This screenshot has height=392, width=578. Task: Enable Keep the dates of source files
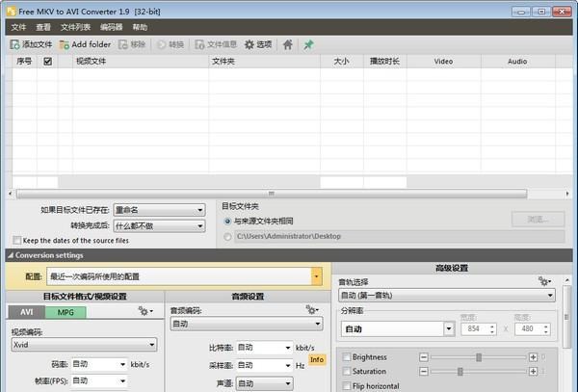pyautogui.click(x=17, y=240)
